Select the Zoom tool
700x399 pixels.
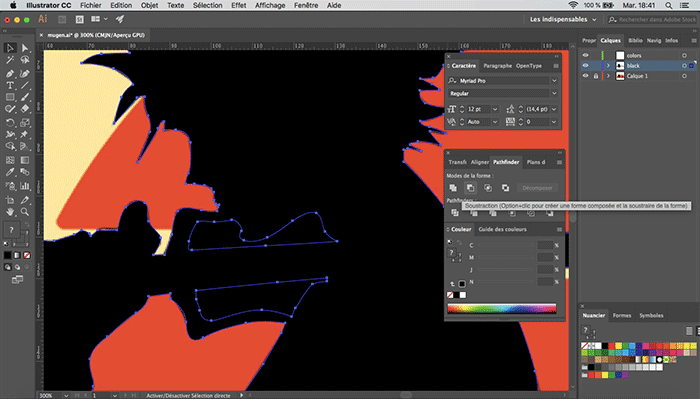25,212
